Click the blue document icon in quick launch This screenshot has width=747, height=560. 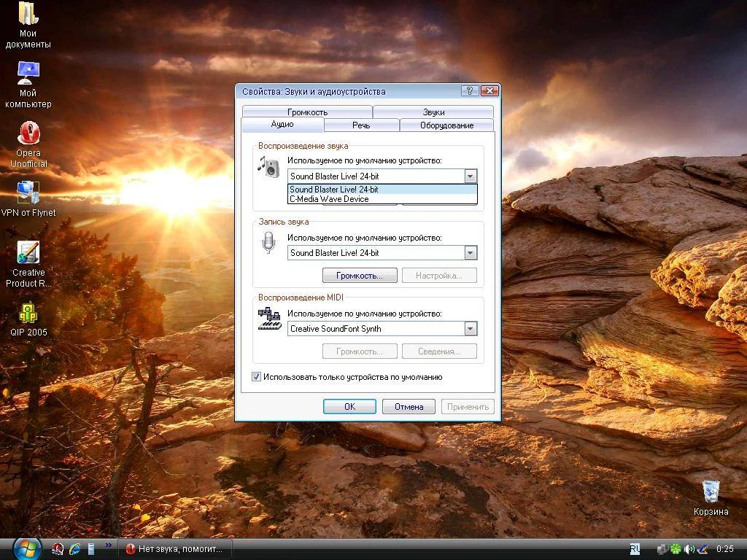(x=91, y=549)
